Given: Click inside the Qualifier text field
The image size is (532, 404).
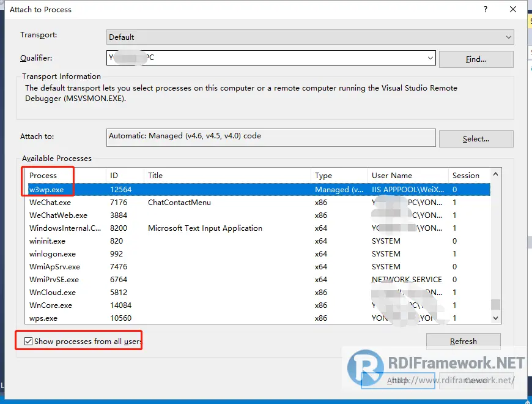Looking at the screenshot, I should click(267, 58).
